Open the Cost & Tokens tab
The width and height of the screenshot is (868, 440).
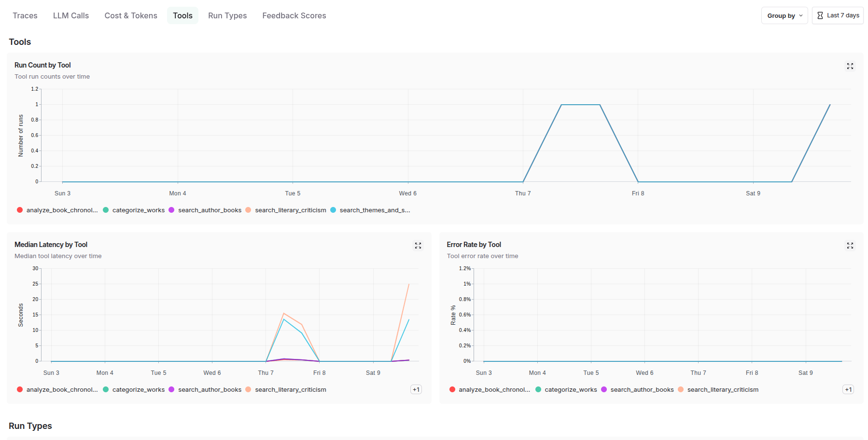click(x=131, y=15)
